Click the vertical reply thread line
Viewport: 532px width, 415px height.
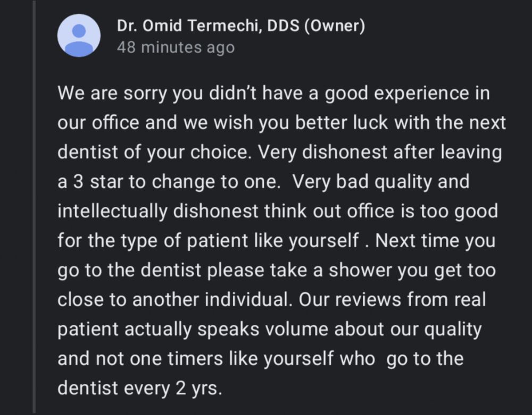(x=34, y=207)
